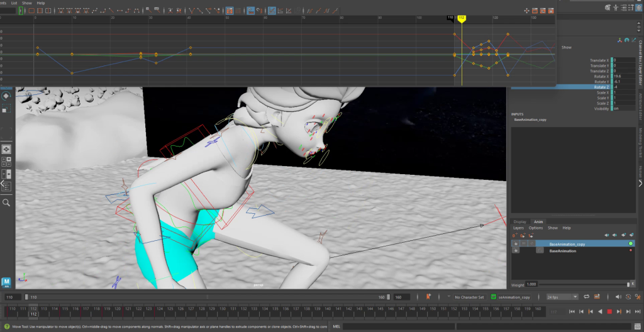
Task: Select the auto tangents icon in Graph Editor
Action: tap(61, 10)
